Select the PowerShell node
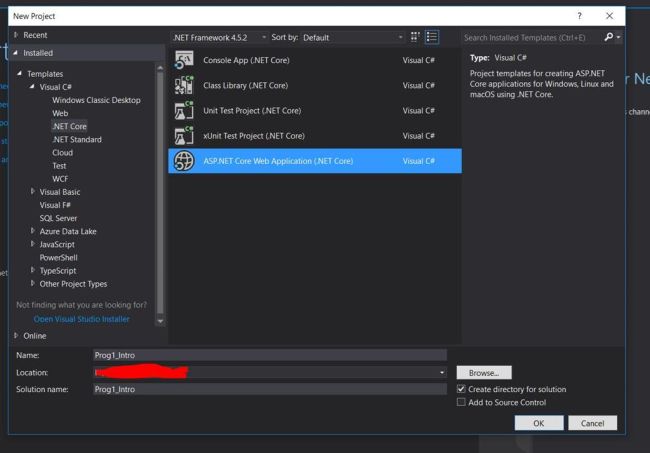The image size is (650, 453). (x=58, y=257)
